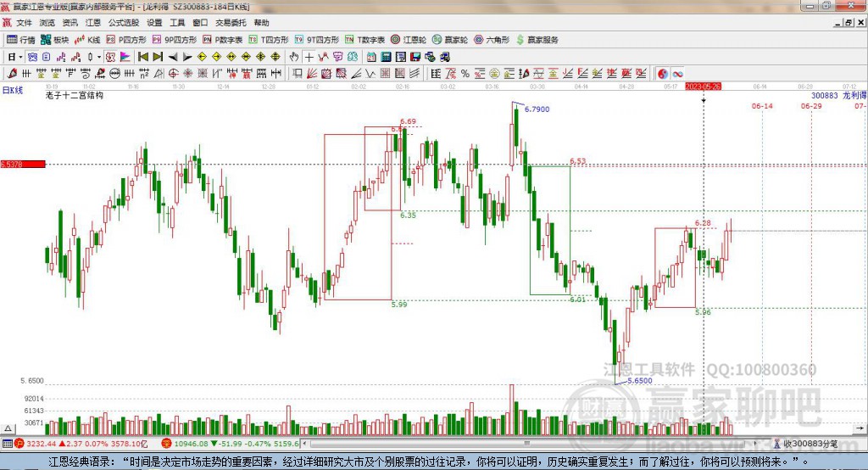
Task: Open the P数字表 tool
Action: coord(223,40)
